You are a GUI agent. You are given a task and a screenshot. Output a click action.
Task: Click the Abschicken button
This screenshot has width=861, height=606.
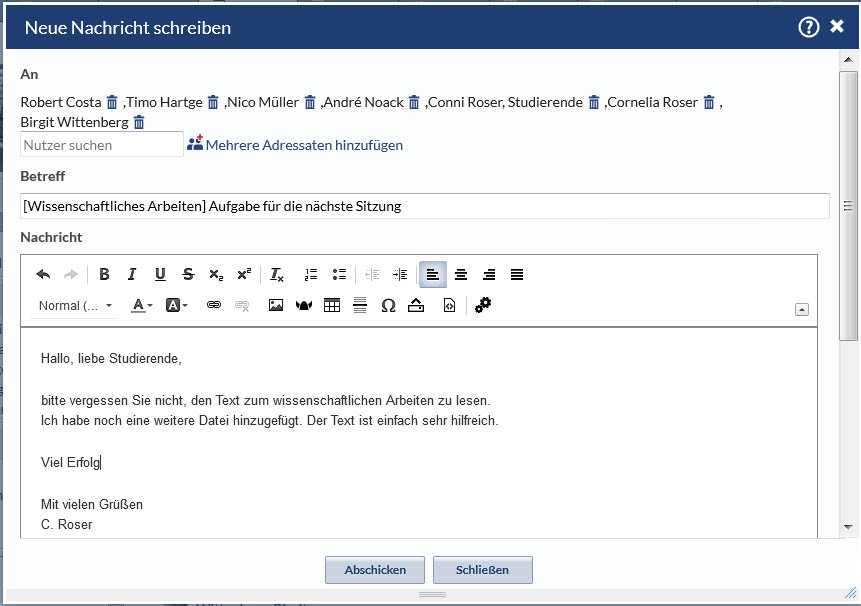click(375, 570)
